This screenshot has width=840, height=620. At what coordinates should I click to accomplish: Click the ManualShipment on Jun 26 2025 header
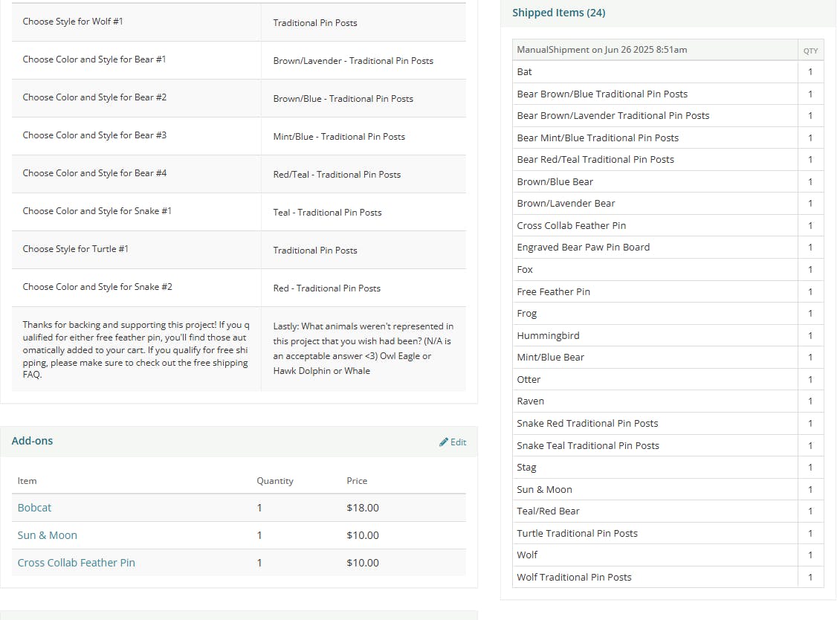601,50
